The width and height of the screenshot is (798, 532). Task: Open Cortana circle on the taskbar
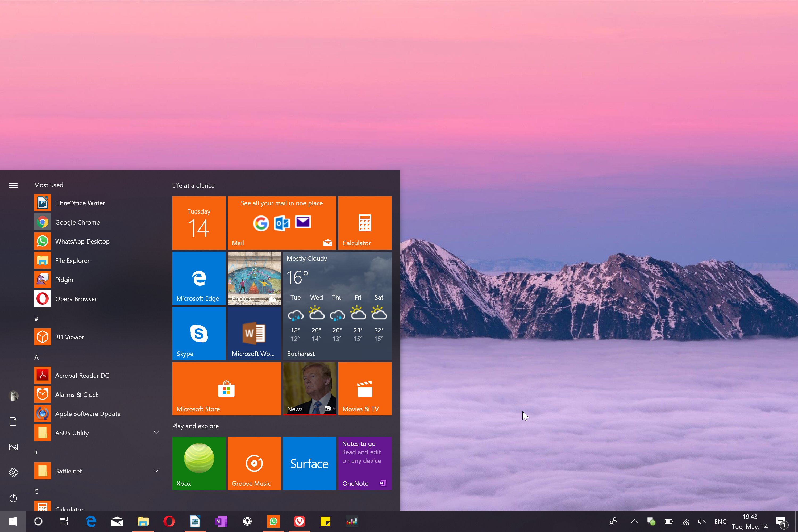(x=38, y=521)
